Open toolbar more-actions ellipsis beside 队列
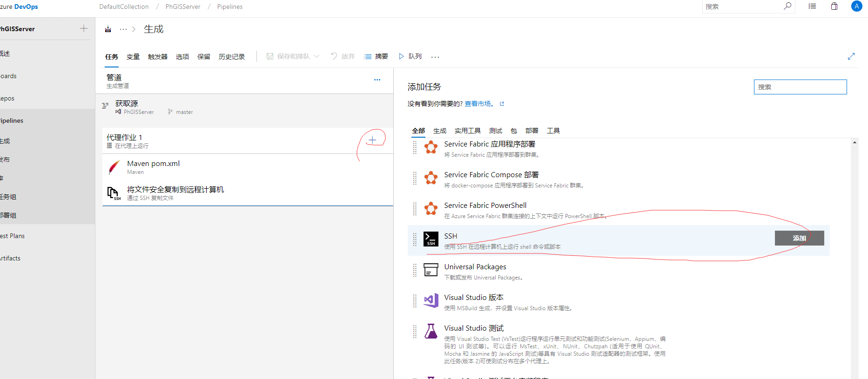 tap(435, 57)
